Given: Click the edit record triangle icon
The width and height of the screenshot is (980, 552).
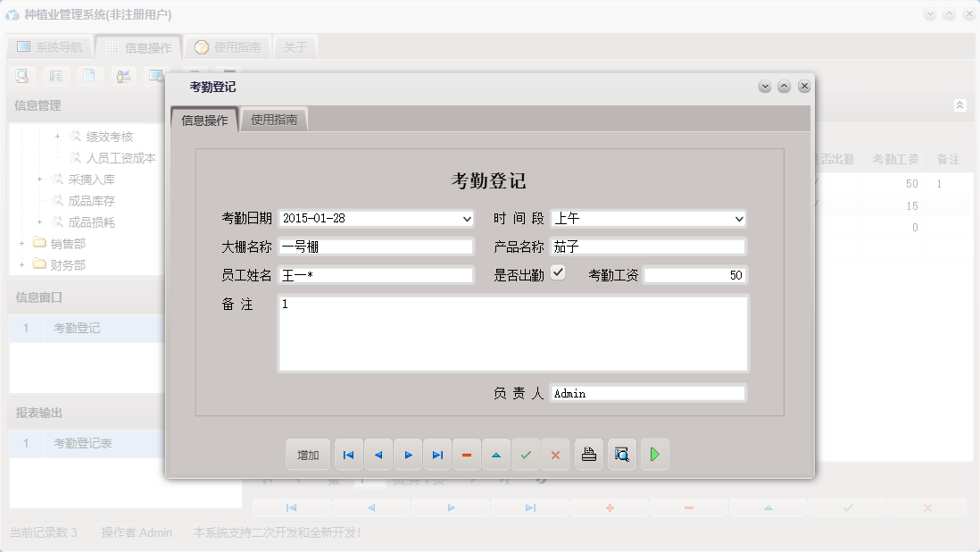Looking at the screenshot, I should pyautogui.click(x=496, y=455).
